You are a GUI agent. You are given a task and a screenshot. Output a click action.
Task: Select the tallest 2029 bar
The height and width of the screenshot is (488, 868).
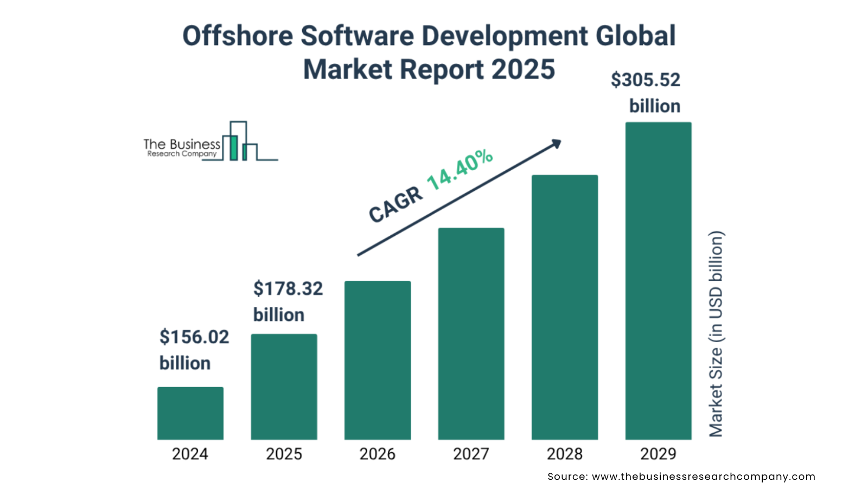658,280
